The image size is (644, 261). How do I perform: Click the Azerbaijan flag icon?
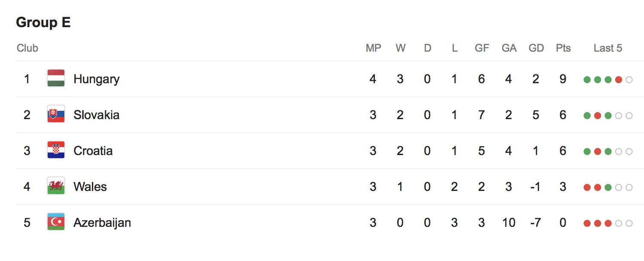56,222
